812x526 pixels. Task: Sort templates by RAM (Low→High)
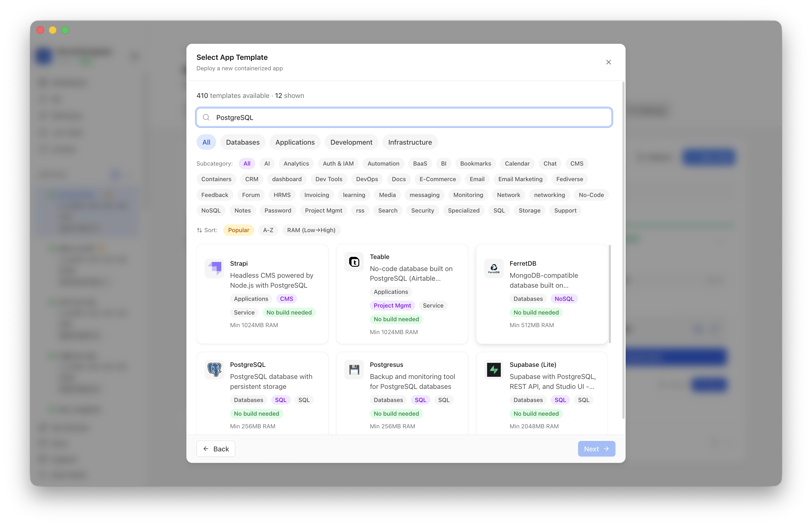311,230
